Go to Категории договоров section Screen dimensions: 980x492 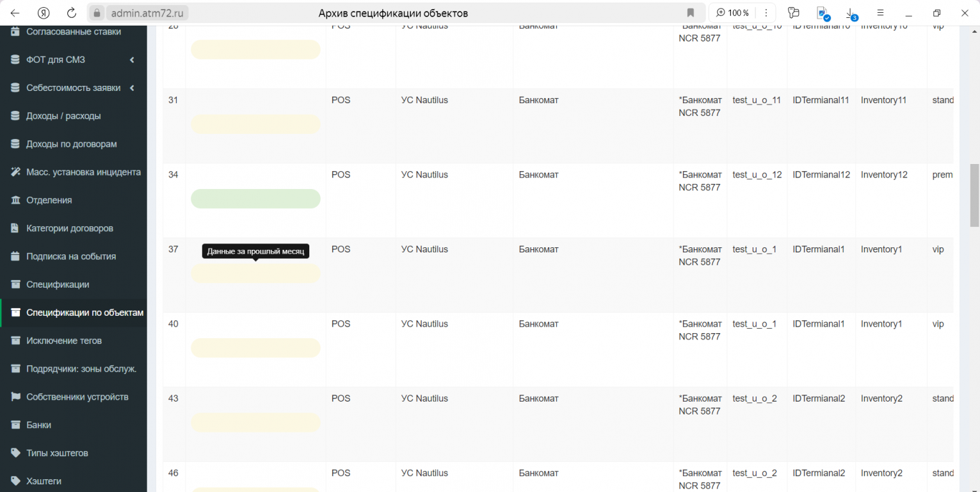click(69, 229)
